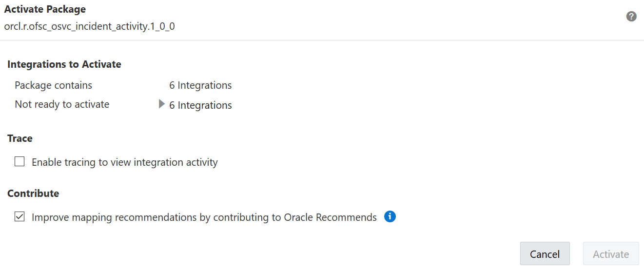The height and width of the screenshot is (272, 644).
Task: Click the Contribute section heading
Action: [x=33, y=194]
